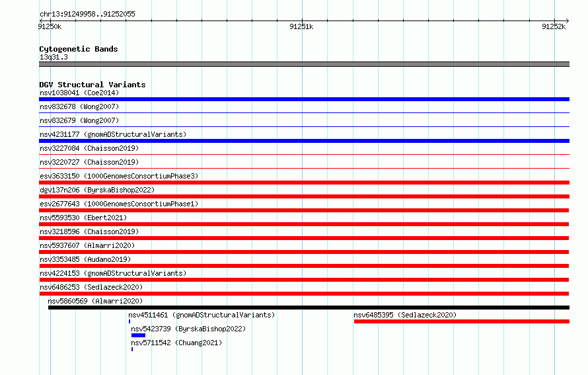588x375 pixels.
Task: Click the nsv1038041 (Coe2014) variant label
Action: coord(79,93)
